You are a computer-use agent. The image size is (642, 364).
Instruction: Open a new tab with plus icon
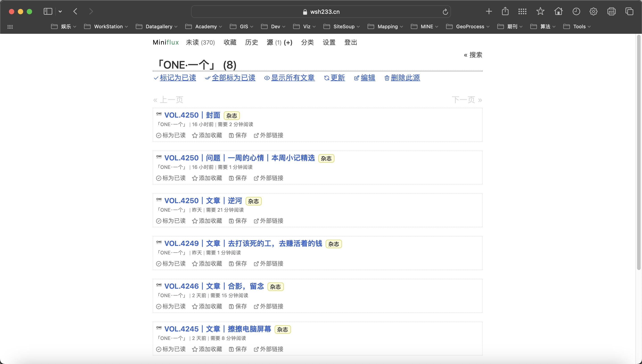(489, 12)
